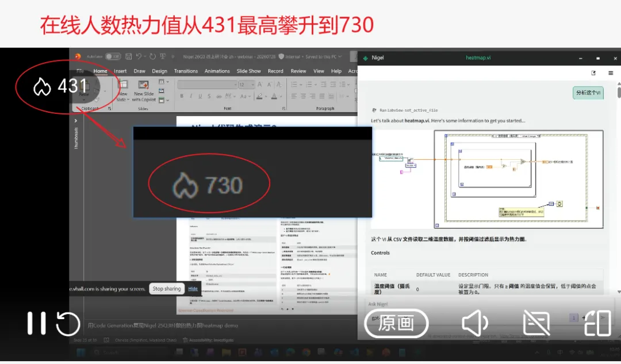621x364 pixels.
Task: Click the PowerPoint Save icon
Action: click(128, 56)
